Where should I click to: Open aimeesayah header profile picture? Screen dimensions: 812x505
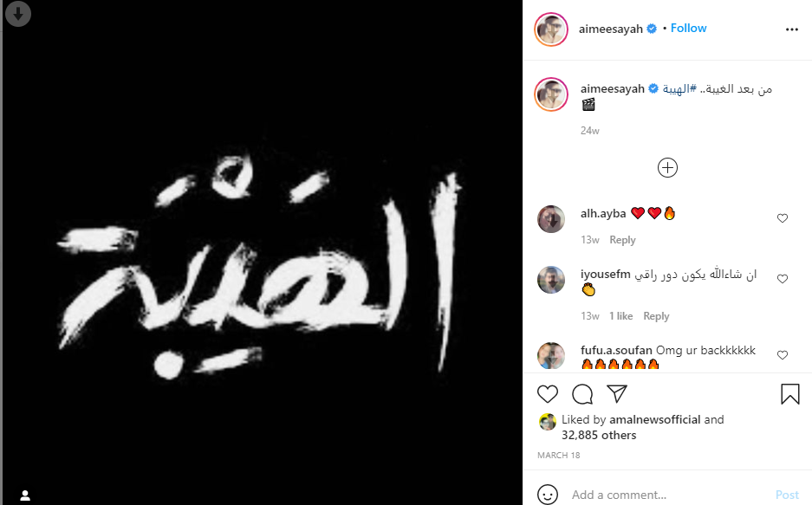(551, 29)
